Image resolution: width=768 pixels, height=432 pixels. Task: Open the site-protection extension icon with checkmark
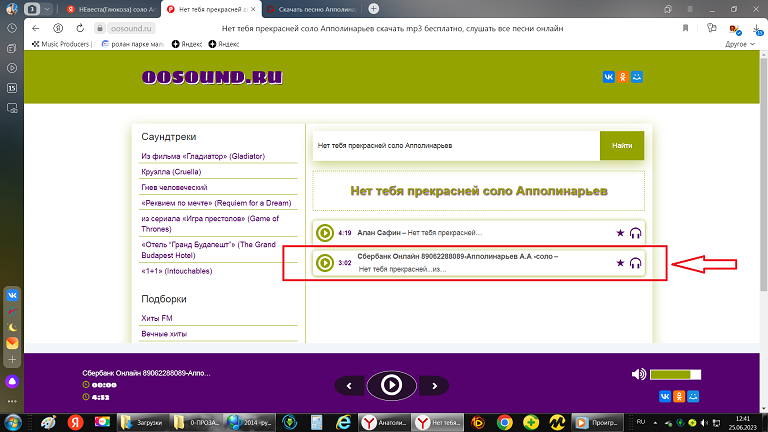tap(735, 30)
